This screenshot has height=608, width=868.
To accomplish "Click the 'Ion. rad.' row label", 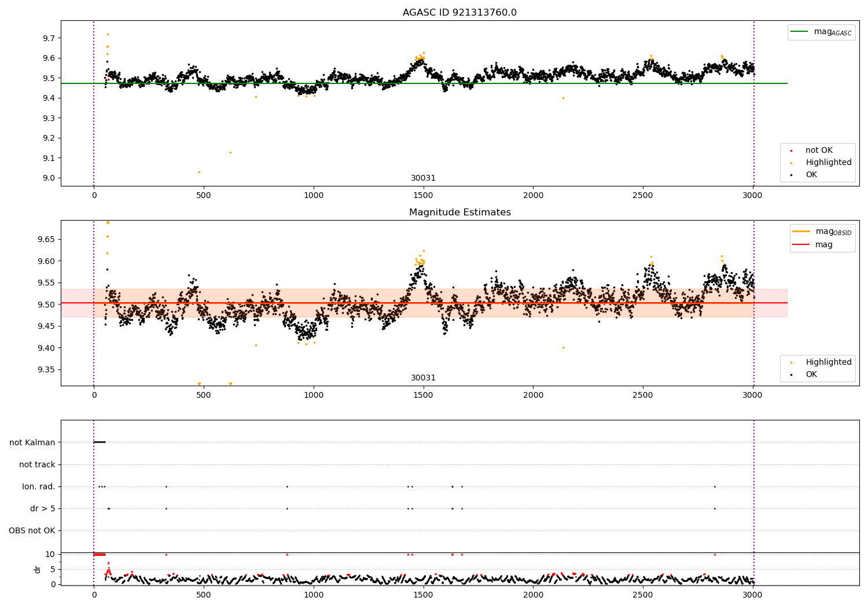I will [39, 486].
